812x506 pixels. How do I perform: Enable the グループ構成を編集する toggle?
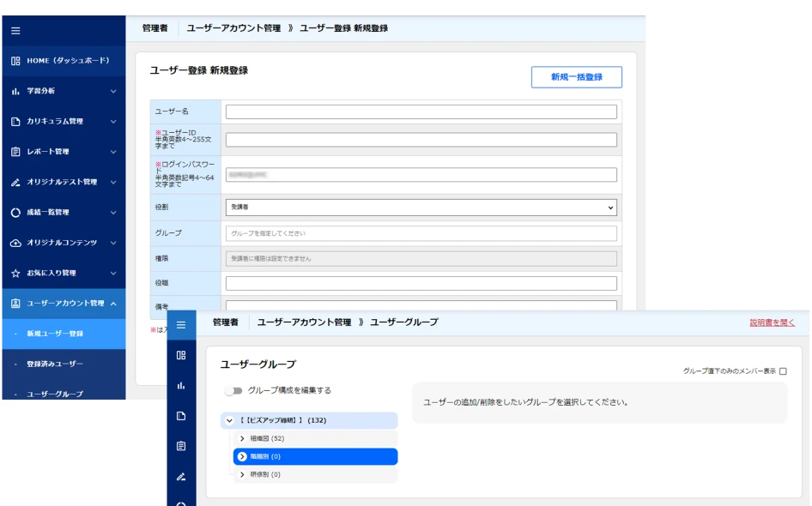click(x=233, y=390)
